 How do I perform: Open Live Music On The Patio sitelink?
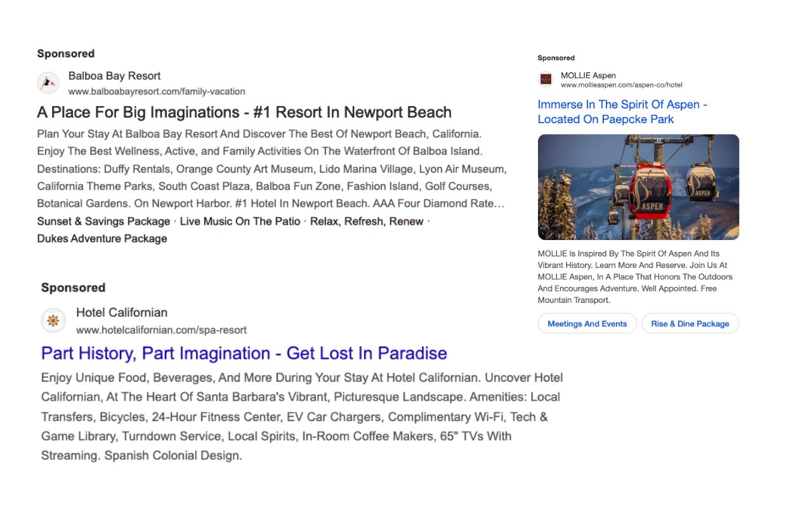240,222
